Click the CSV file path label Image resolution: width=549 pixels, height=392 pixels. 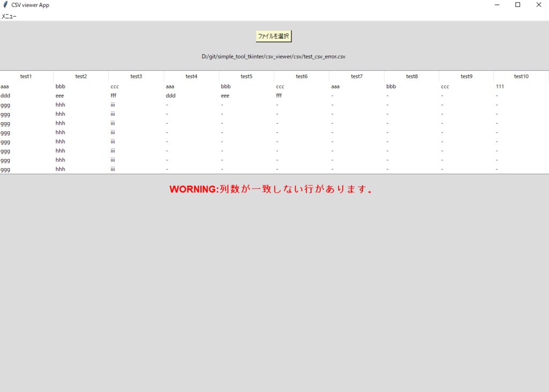[x=273, y=56]
